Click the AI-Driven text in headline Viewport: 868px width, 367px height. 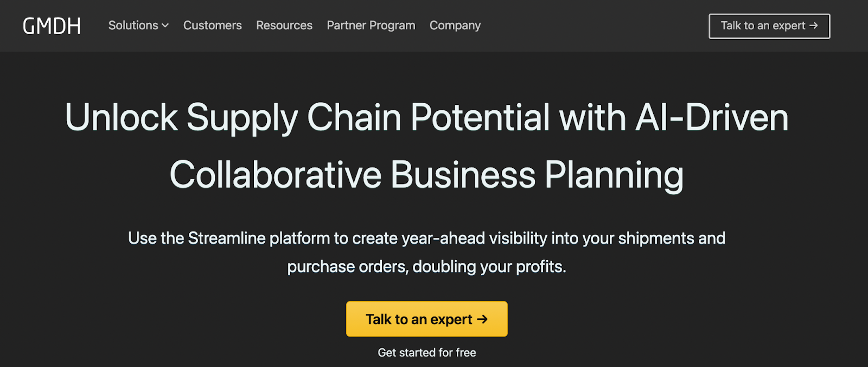[711, 117]
